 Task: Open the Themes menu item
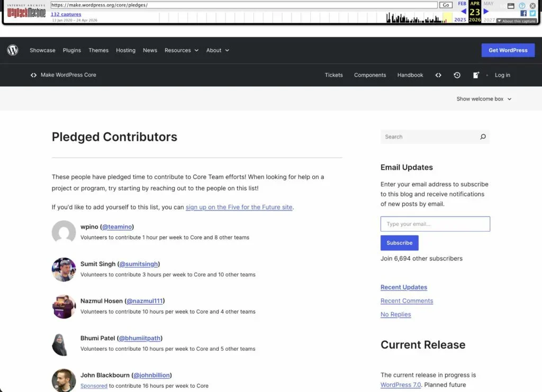pyautogui.click(x=98, y=50)
